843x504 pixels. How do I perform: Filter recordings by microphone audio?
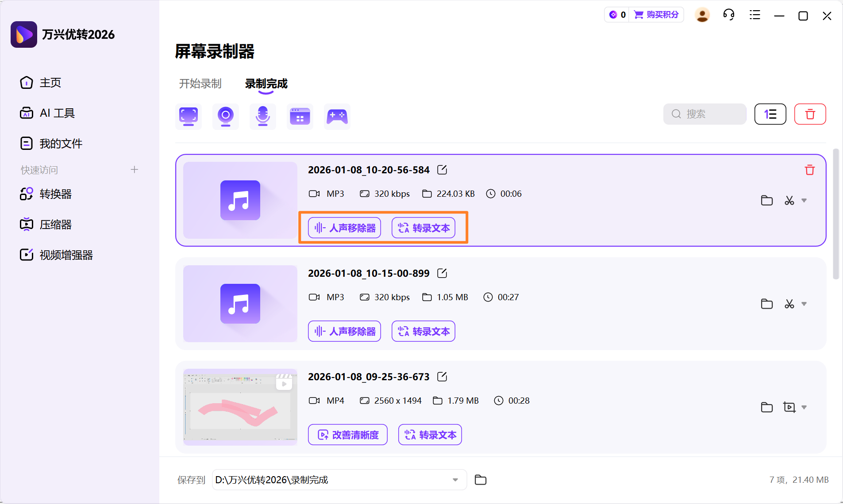coord(262,116)
